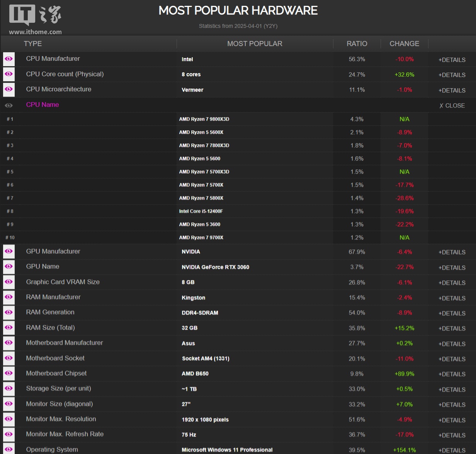Image resolution: width=476 pixels, height=454 pixels.
Task: Click the CHANGE column header
Action: click(x=404, y=44)
